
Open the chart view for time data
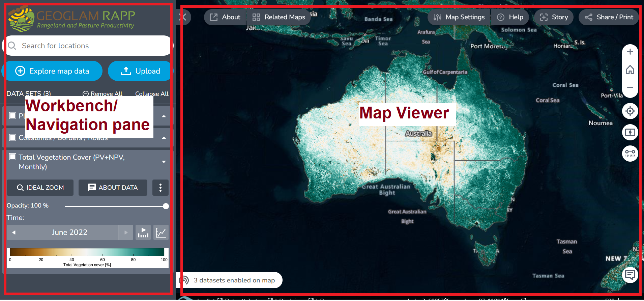(x=161, y=232)
